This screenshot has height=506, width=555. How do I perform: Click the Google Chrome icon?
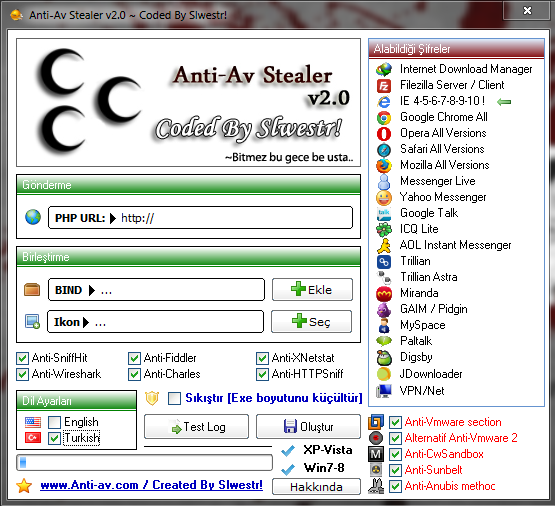click(384, 117)
